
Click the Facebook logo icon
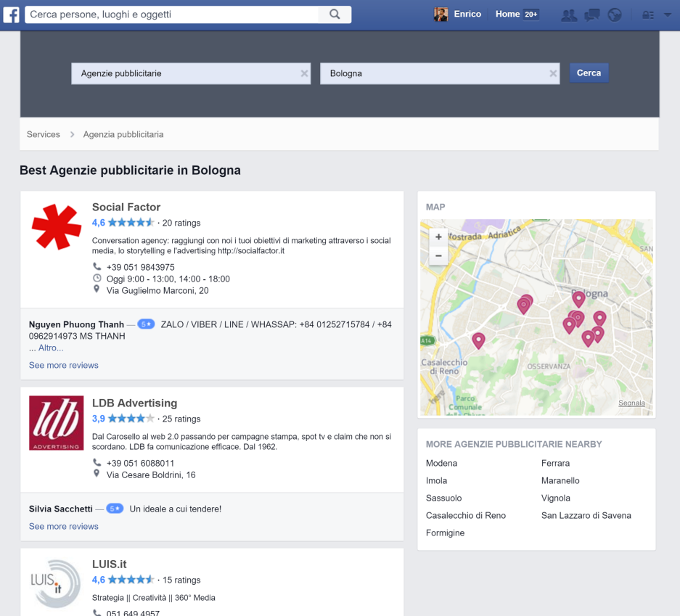pos(11,15)
